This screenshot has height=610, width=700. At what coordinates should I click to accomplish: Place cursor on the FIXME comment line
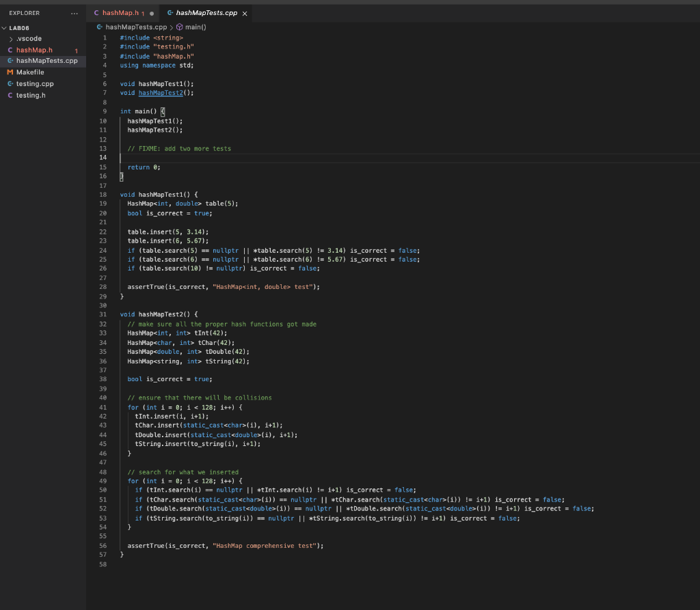(179, 148)
